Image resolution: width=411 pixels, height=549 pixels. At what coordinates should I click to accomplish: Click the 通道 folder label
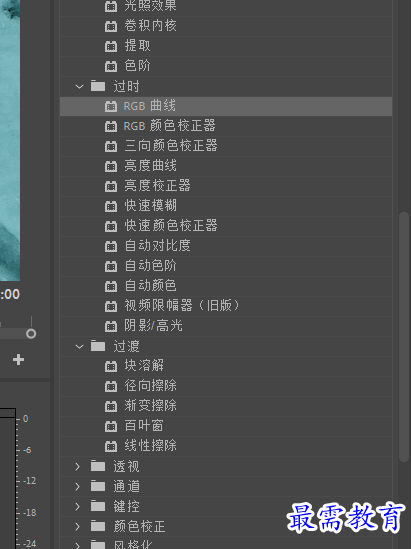126,486
